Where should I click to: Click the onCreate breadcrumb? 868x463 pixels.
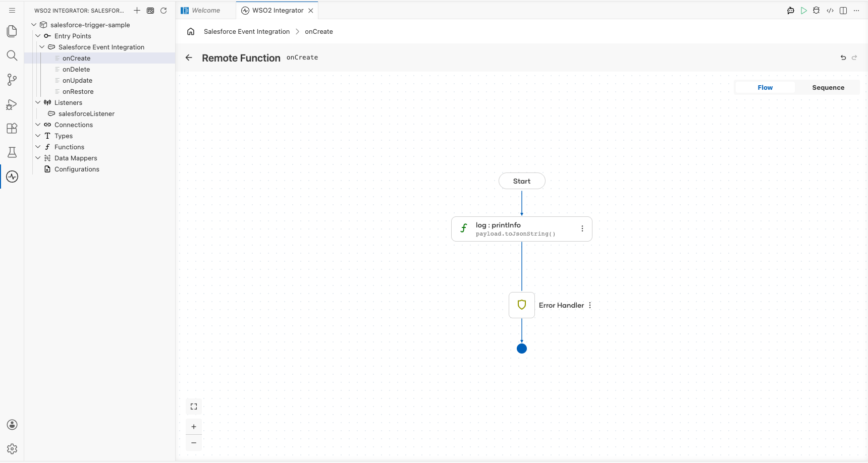[319, 31]
